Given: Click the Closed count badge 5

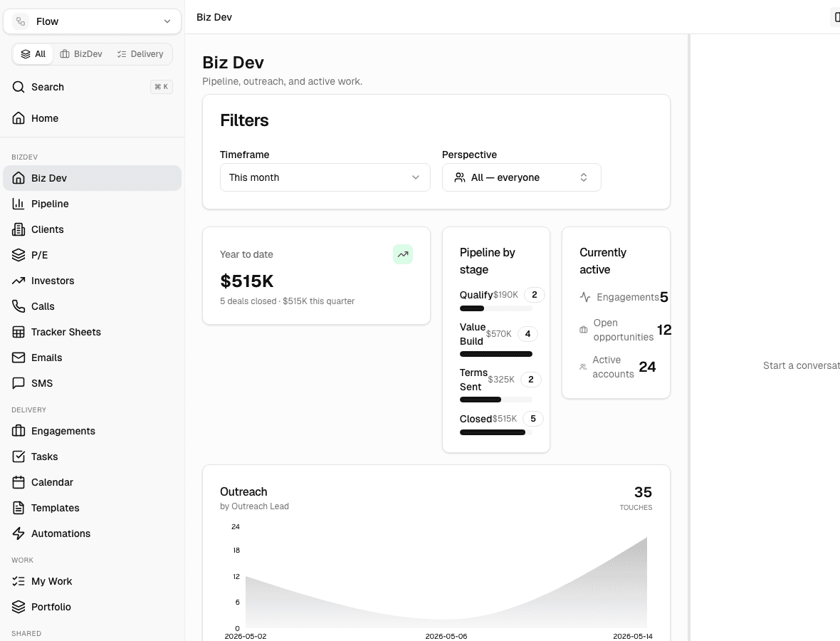Looking at the screenshot, I should tap(533, 419).
